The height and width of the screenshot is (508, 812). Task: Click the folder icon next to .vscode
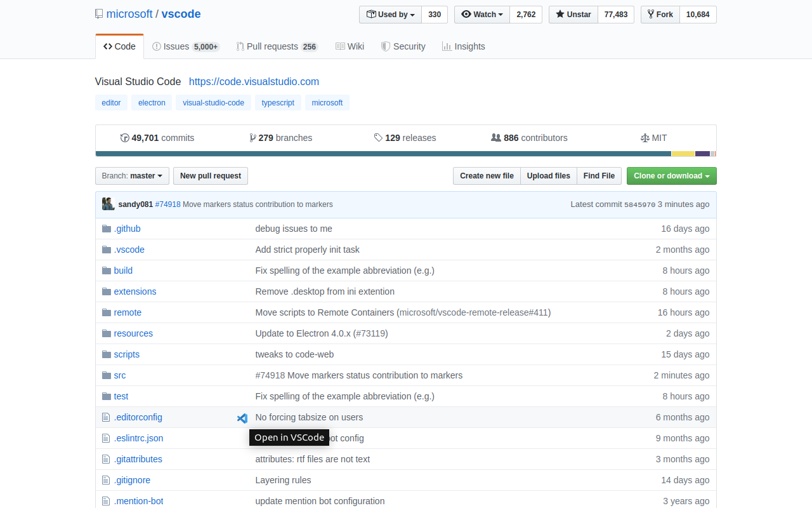pyautogui.click(x=107, y=250)
